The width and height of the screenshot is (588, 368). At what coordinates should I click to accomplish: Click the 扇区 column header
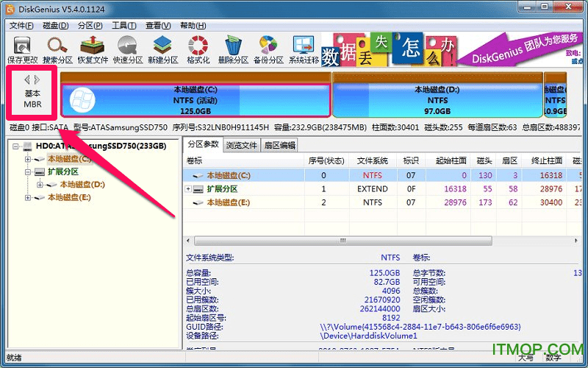(509, 160)
